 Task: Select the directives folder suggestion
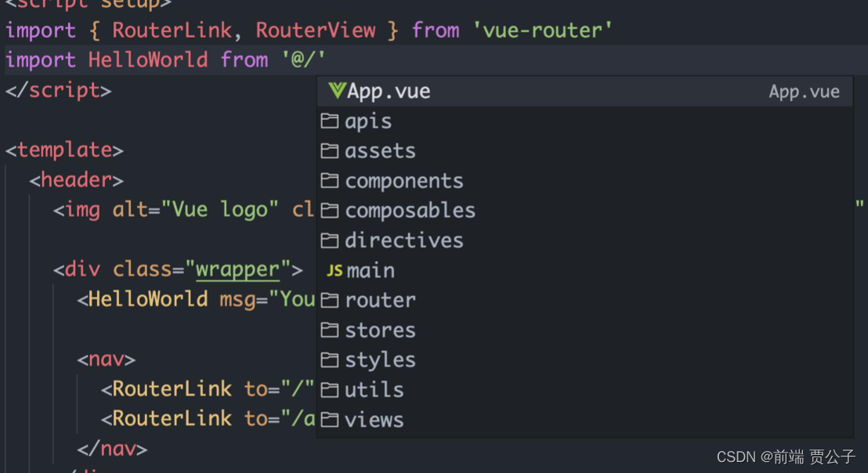pyautogui.click(x=584, y=240)
